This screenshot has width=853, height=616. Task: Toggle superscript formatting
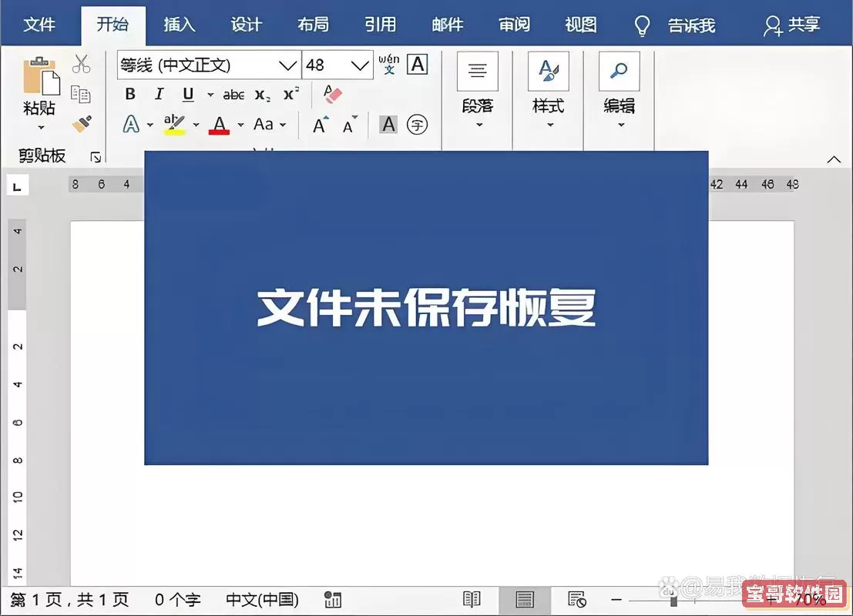point(291,93)
